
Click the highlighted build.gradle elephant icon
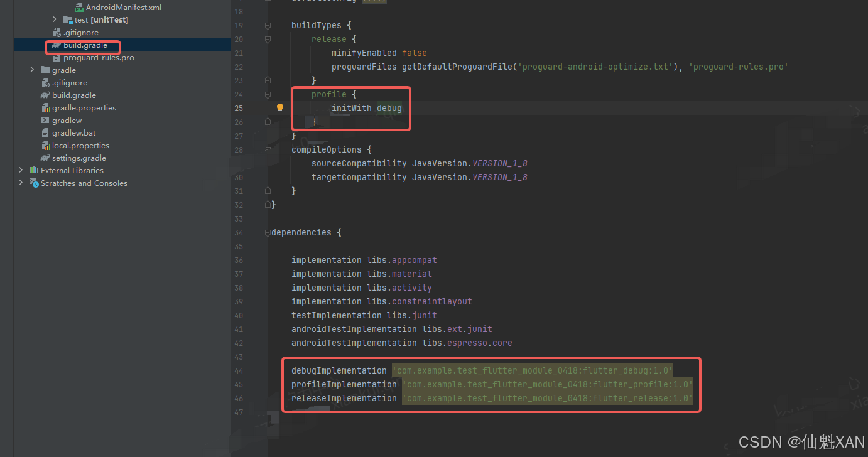tap(57, 45)
